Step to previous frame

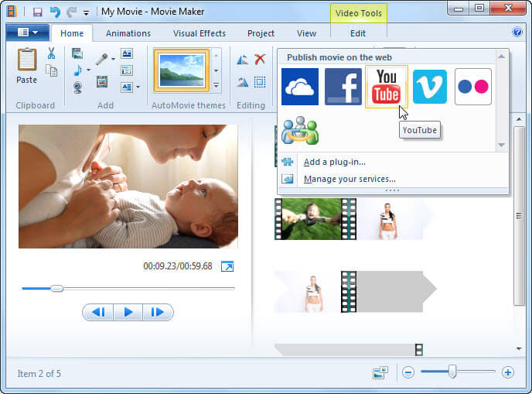point(98,312)
